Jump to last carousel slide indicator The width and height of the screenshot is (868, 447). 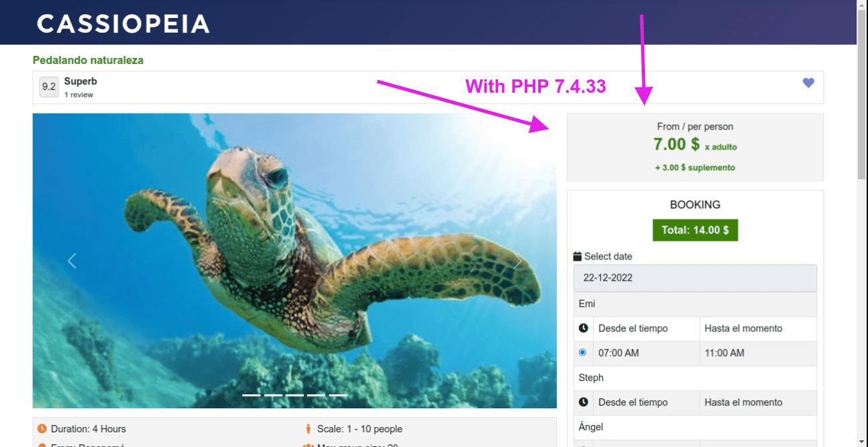coord(338,395)
